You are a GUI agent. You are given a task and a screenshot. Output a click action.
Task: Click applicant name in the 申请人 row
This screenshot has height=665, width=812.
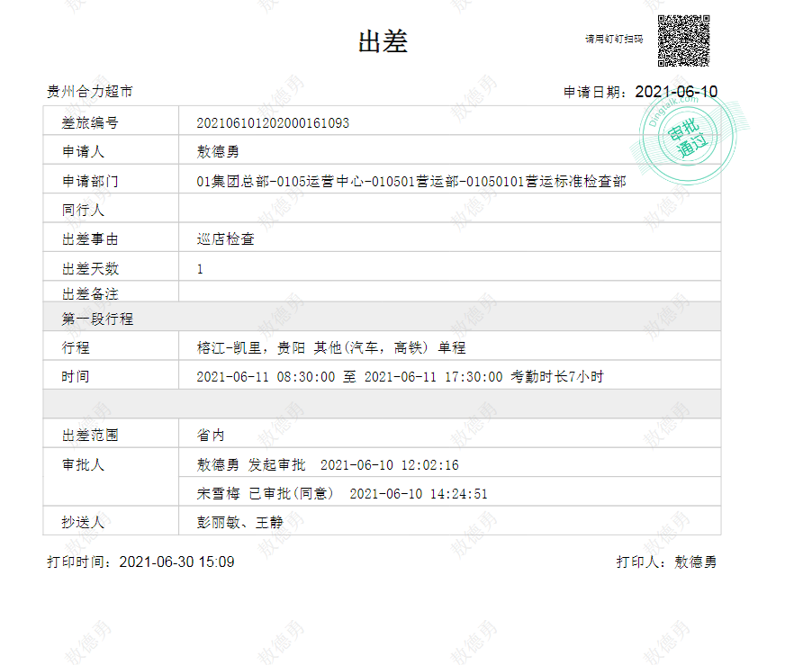217,152
